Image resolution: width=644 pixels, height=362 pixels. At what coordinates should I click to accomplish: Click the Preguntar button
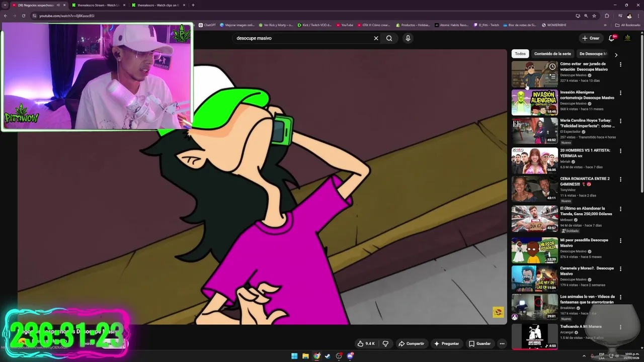[x=446, y=344]
